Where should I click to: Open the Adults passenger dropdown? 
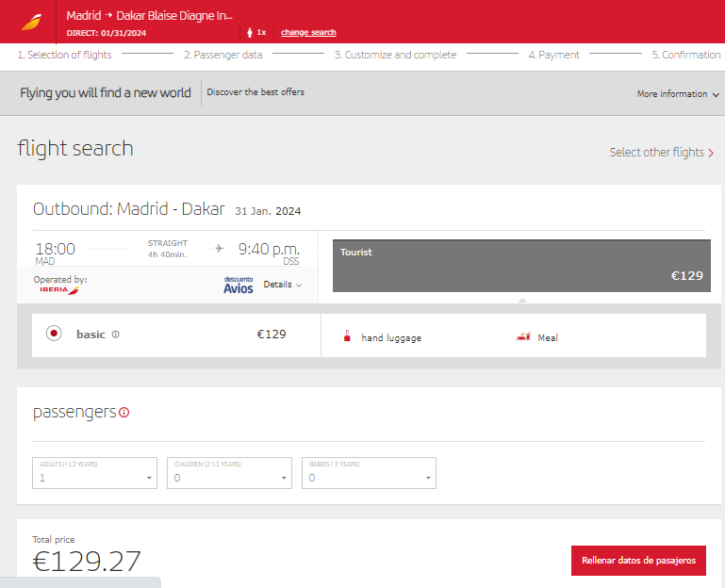tap(95, 473)
